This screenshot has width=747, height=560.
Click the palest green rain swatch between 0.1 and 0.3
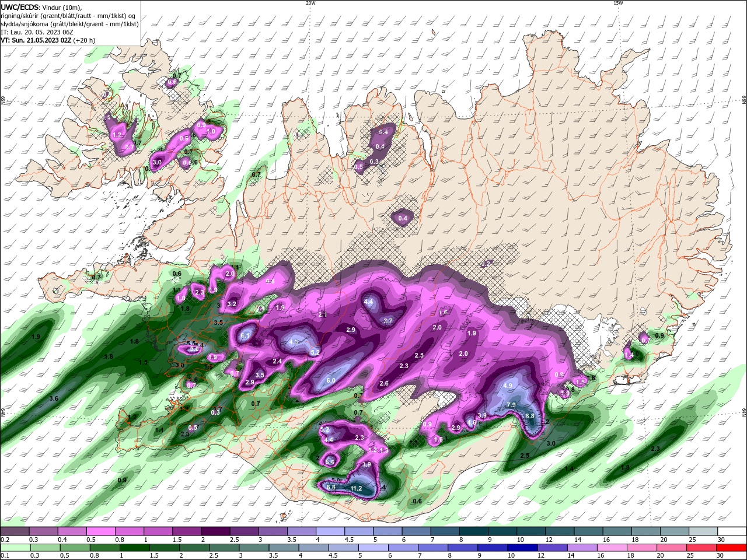coord(15,548)
